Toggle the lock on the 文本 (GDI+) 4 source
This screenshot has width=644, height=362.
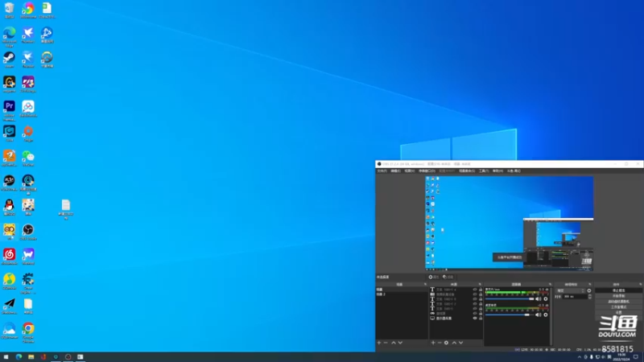point(481,290)
